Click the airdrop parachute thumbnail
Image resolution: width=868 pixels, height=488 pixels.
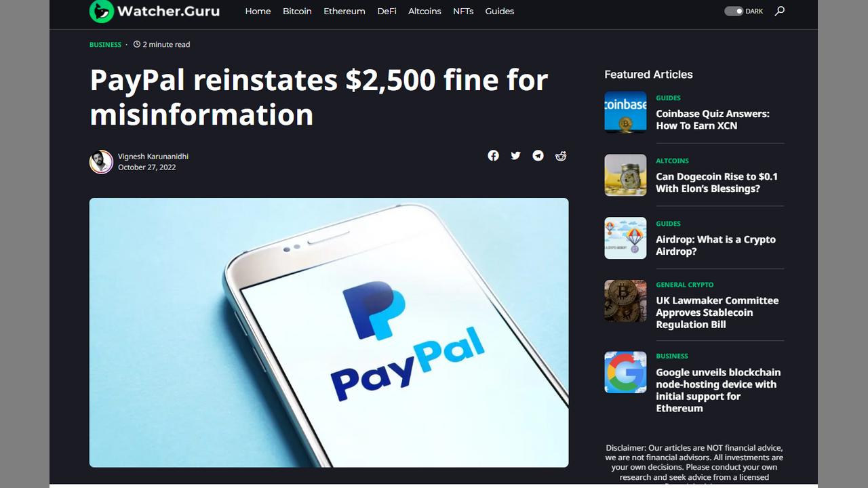point(625,238)
